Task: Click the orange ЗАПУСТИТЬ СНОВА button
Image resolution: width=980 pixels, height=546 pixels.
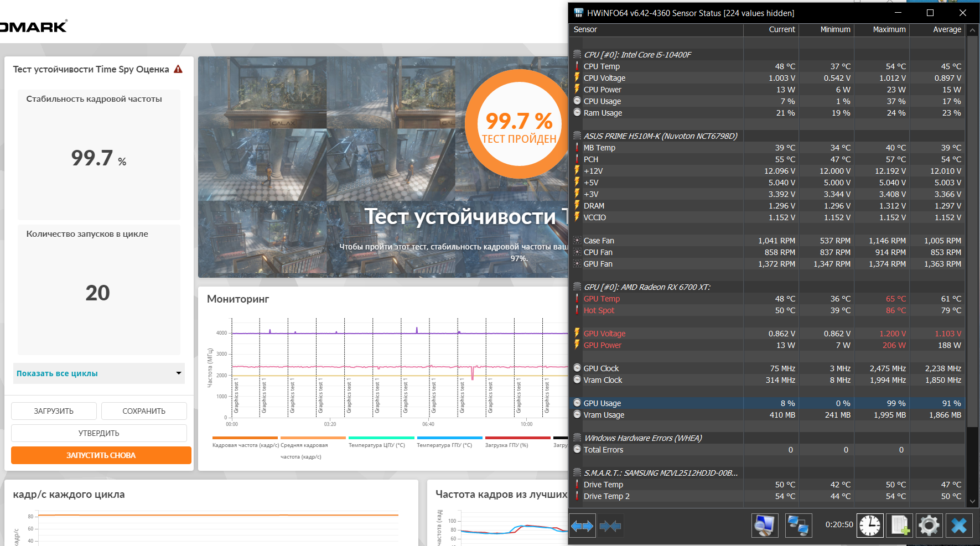Action: pyautogui.click(x=101, y=455)
